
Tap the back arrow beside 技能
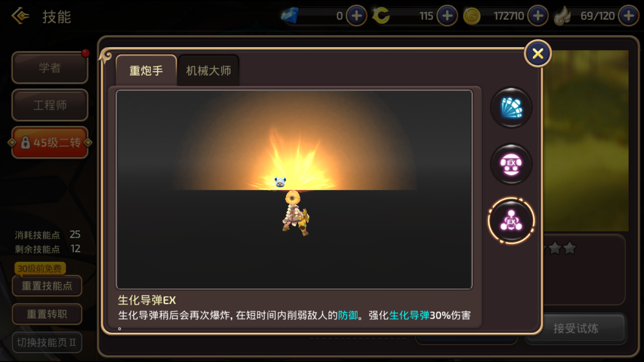click(20, 16)
